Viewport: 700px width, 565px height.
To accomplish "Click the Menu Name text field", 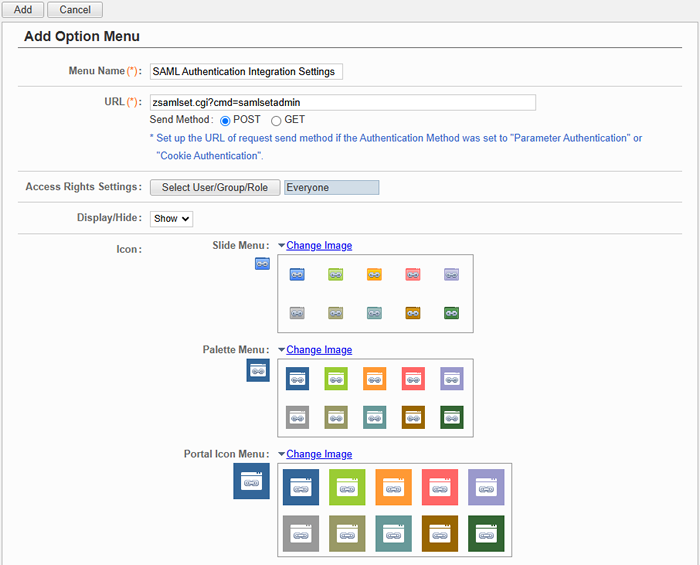I will point(246,71).
